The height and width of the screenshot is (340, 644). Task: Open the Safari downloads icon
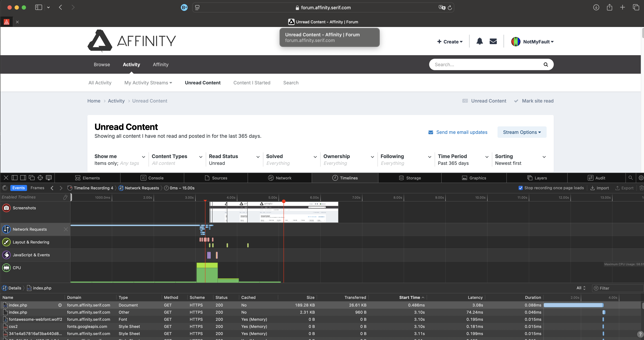click(x=596, y=7)
